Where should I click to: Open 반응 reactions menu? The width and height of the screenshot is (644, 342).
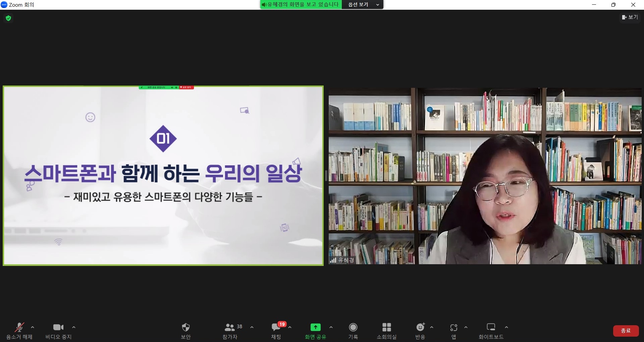click(420, 331)
